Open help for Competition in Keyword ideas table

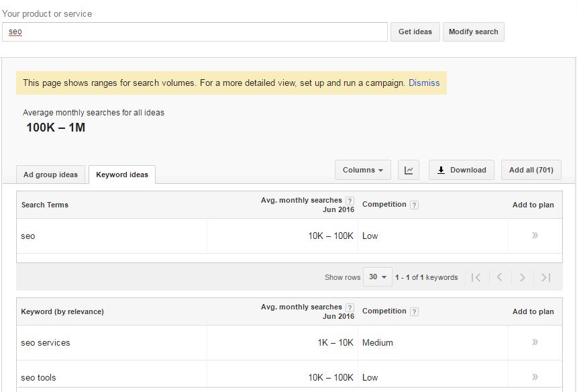[x=414, y=311]
